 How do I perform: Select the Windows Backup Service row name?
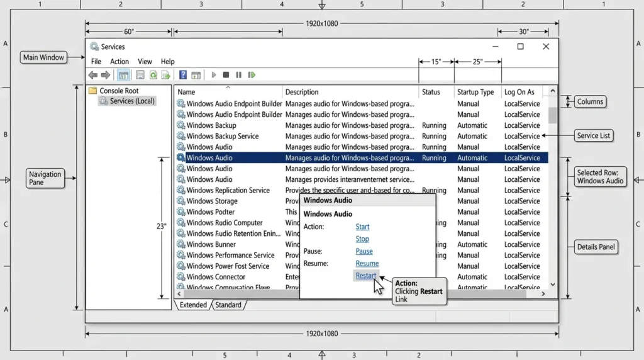pos(223,136)
